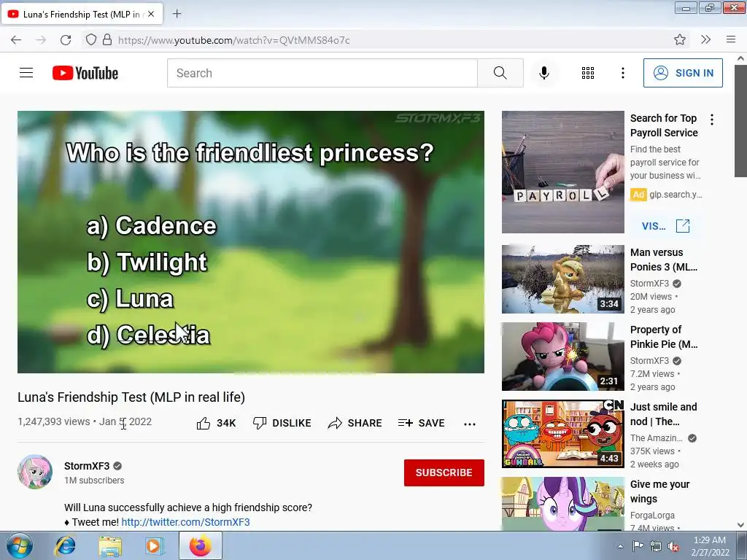Viewport: 747px width, 560px height.
Task: Go back with browser back arrow
Action: point(16,40)
